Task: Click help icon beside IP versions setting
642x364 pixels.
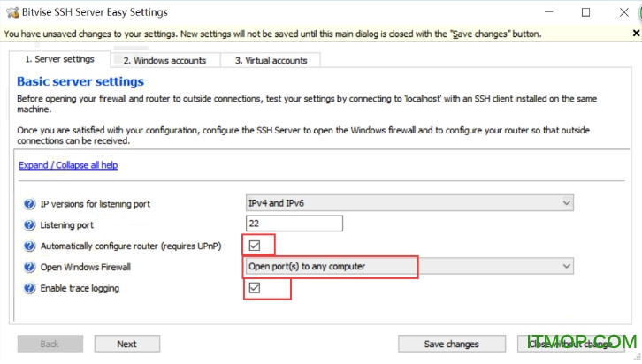Action: pyautogui.click(x=29, y=204)
